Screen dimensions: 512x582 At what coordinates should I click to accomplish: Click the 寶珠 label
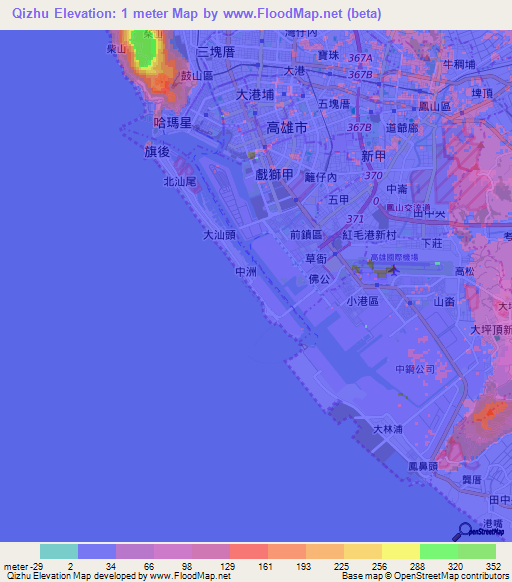329,55
